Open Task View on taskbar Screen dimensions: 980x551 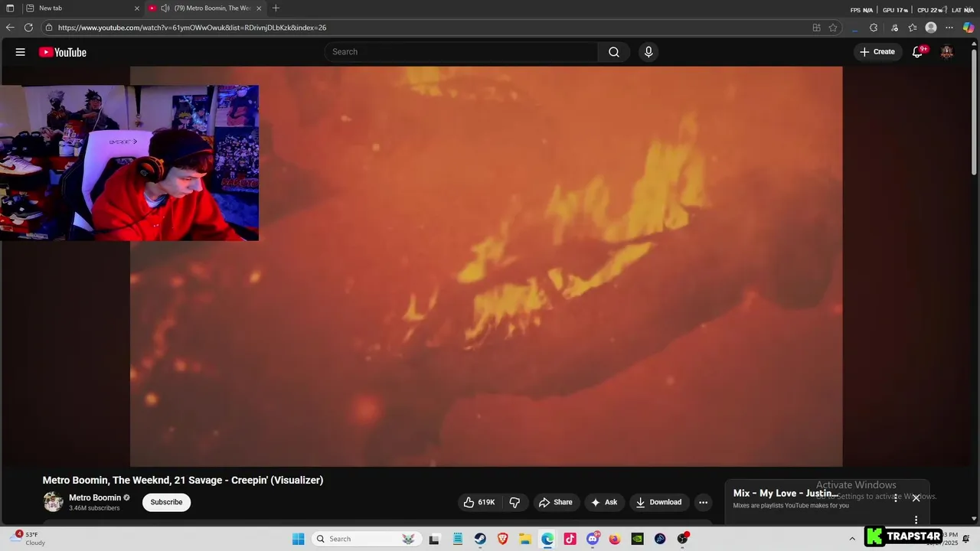coord(434,539)
